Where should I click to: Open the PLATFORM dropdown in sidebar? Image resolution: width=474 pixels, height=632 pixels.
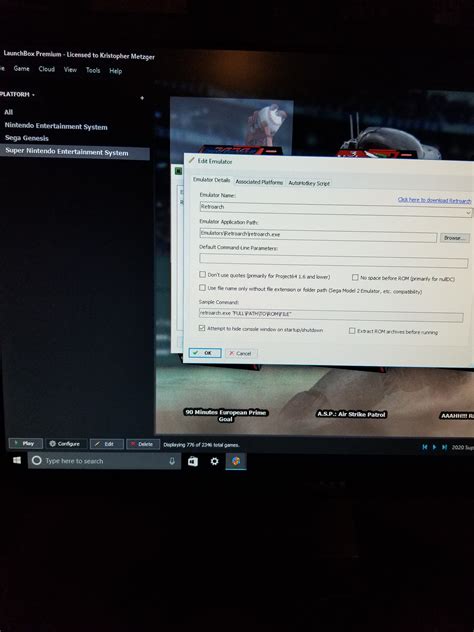point(17,94)
